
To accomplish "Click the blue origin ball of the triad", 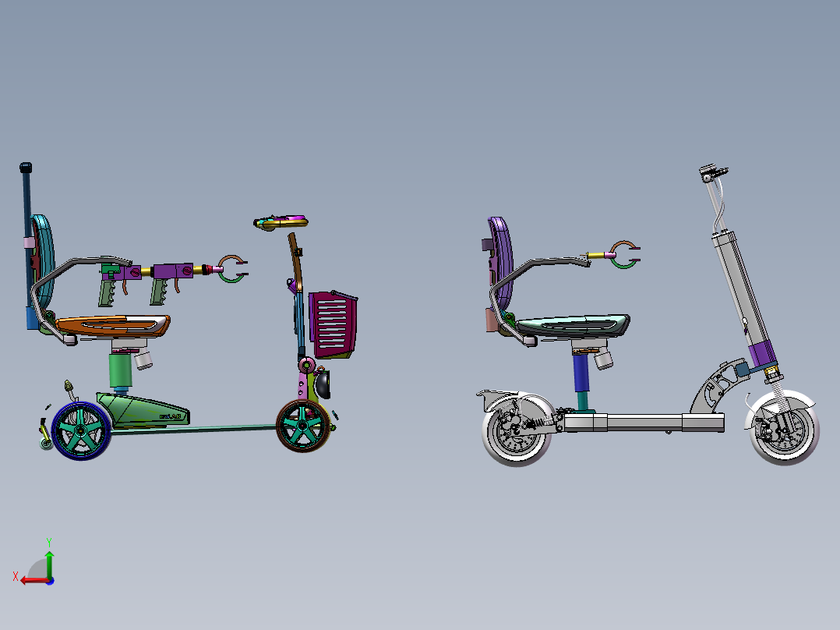I will 51,581.
